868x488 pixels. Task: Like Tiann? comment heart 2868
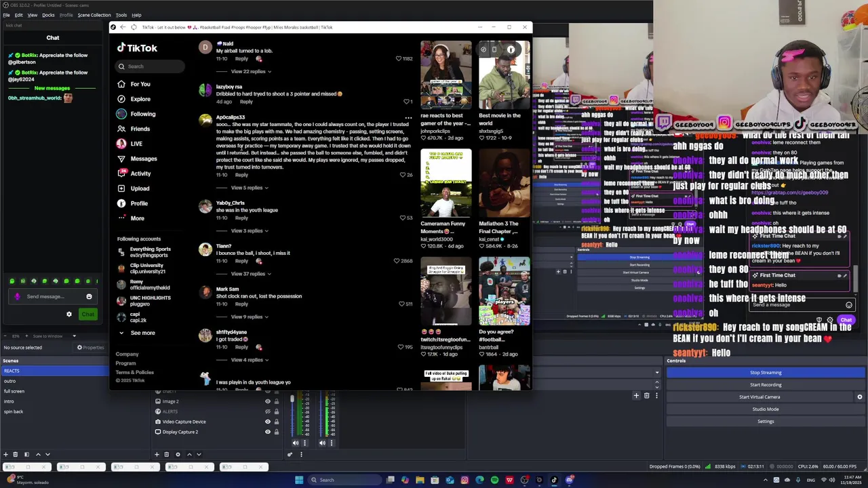[397, 261]
